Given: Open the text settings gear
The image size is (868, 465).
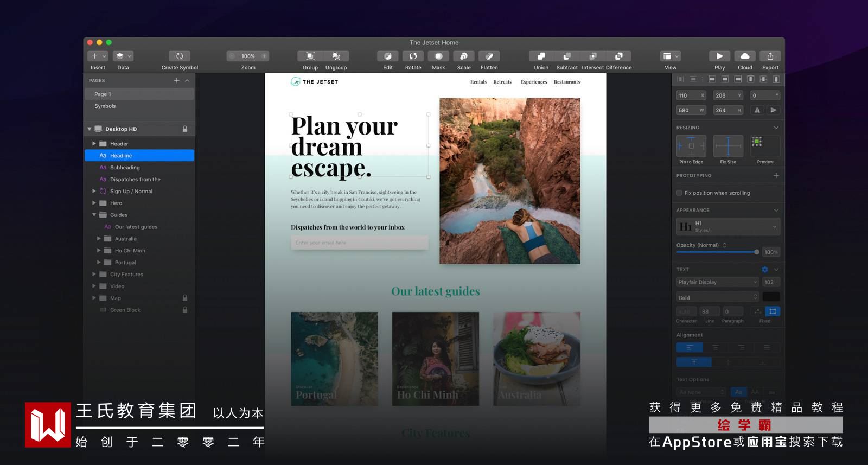Looking at the screenshot, I should pos(765,270).
